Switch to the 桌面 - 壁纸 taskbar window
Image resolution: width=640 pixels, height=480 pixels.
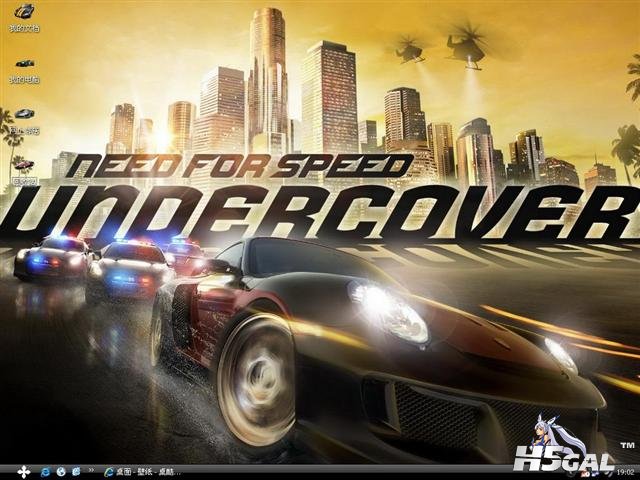pos(142,472)
